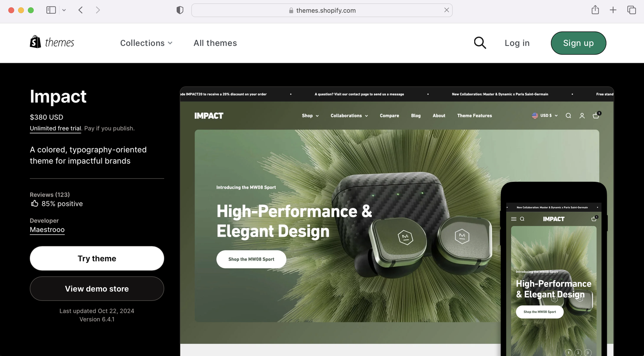Click the $380 USD price text
Image resolution: width=644 pixels, height=356 pixels.
pos(46,117)
